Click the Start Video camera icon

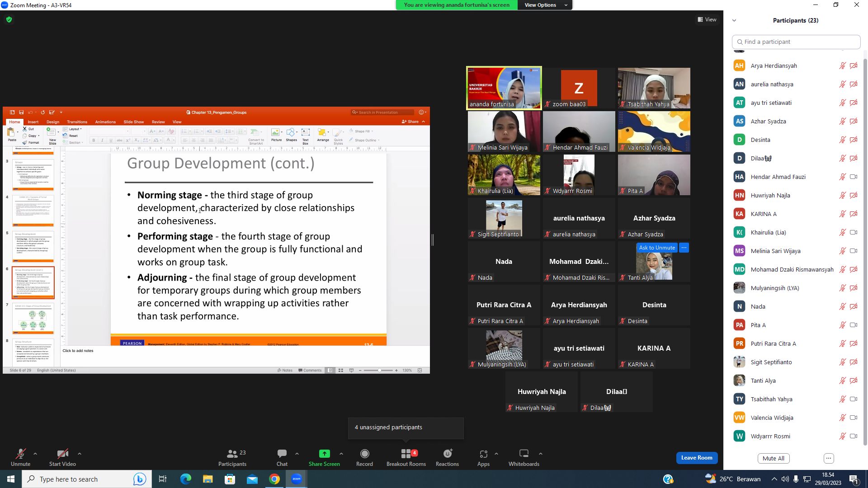(62, 454)
